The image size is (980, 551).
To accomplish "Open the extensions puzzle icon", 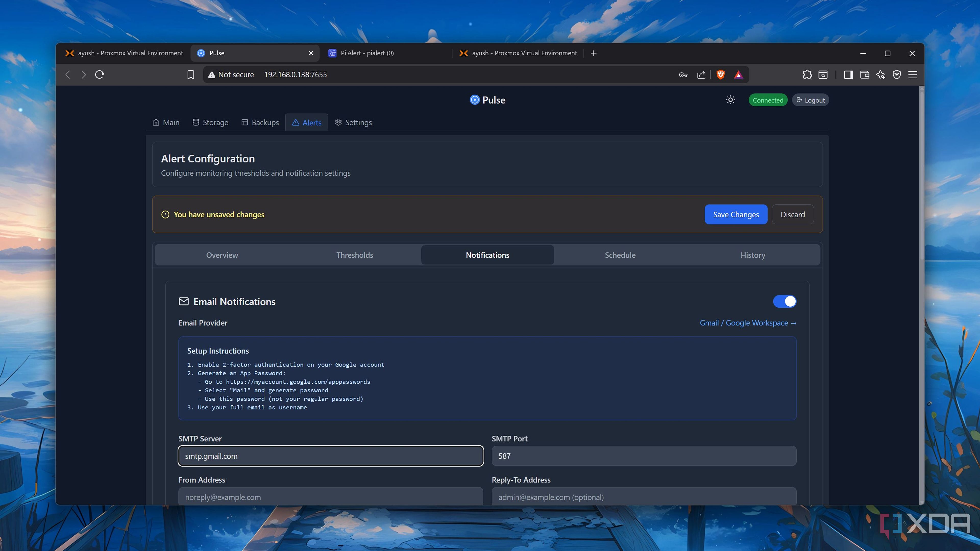I will [807, 74].
